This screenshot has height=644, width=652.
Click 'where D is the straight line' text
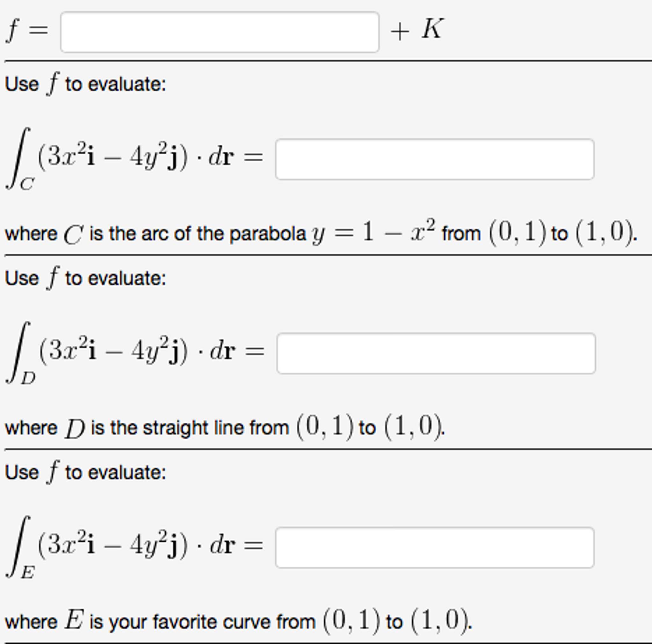pyautogui.click(x=147, y=428)
